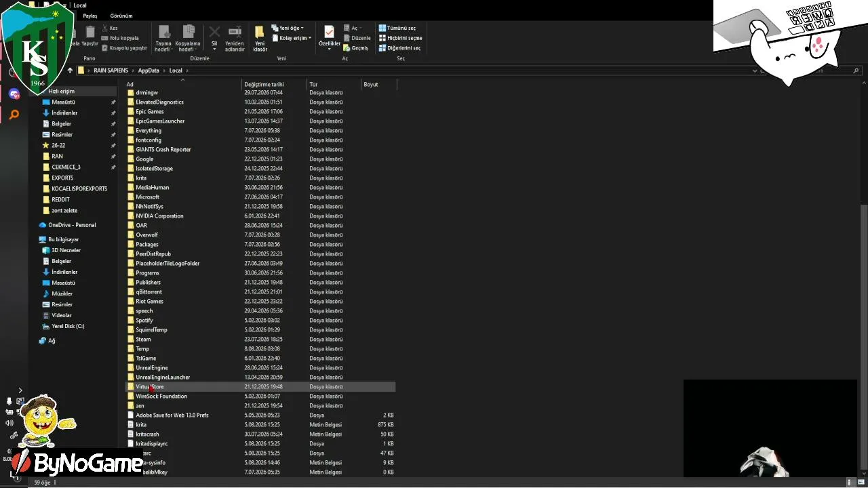Screen dimensions: 868x488
Task: Click the search magnifier icon in Explorer
Action: (856, 70)
